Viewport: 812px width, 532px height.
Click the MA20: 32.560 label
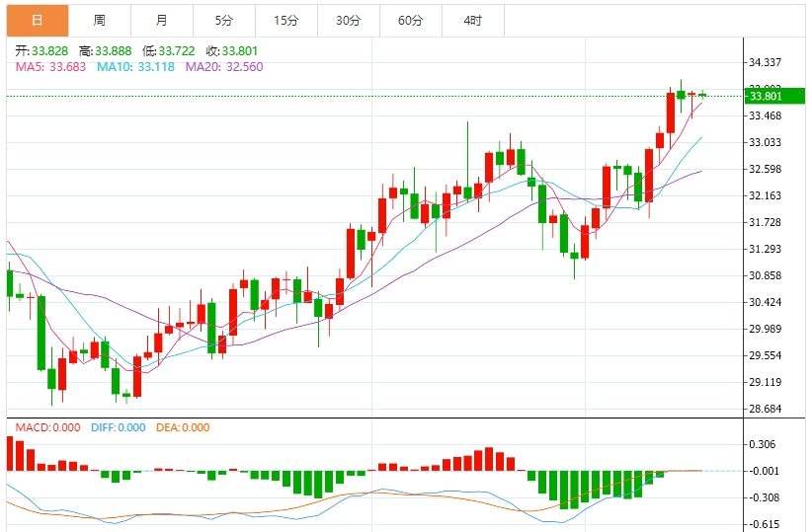pos(224,67)
